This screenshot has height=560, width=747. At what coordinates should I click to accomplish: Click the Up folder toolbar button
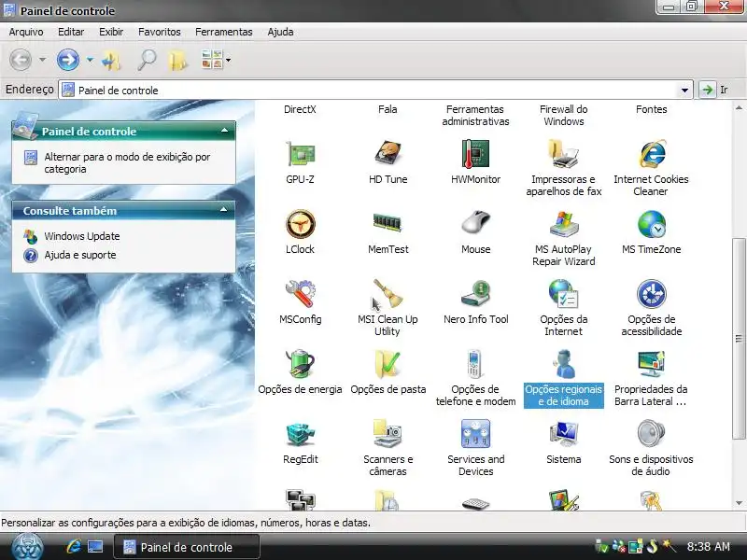[x=112, y=61]
